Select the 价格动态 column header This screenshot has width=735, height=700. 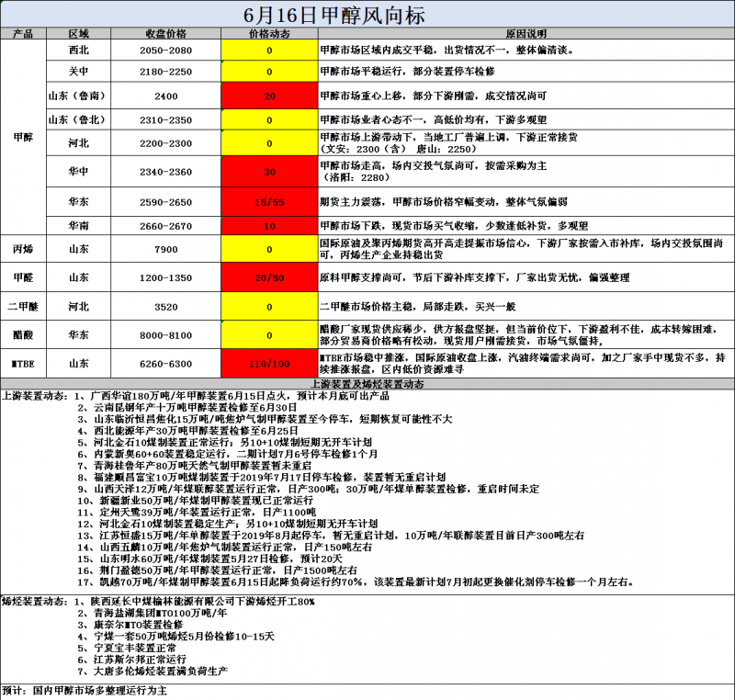pos(269,34)
